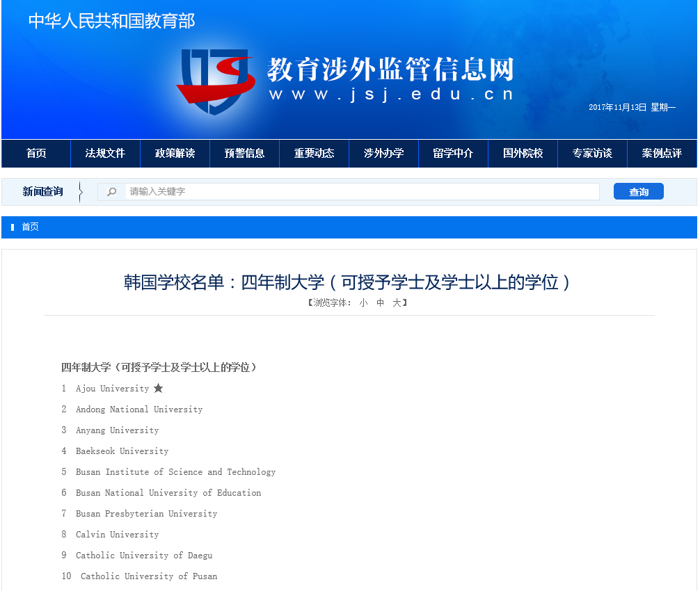
Task: Set browsing font size to 大
Action: click(397, 303)
